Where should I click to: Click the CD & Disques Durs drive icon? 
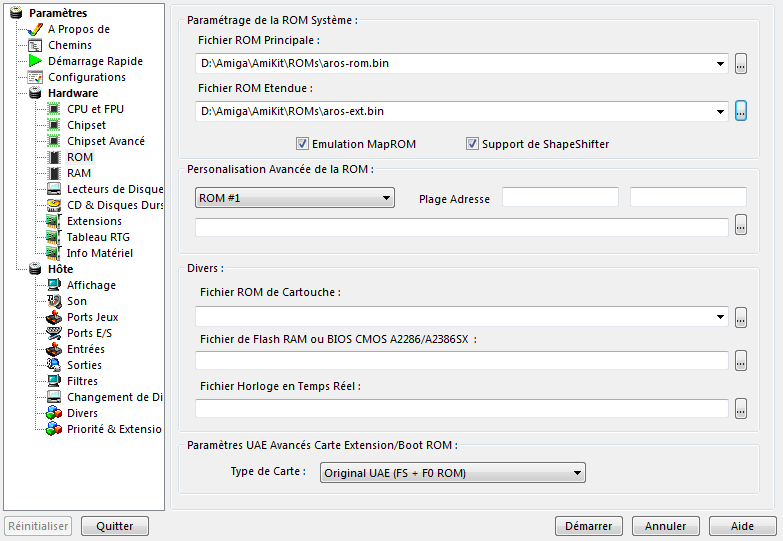coord(53,205)
